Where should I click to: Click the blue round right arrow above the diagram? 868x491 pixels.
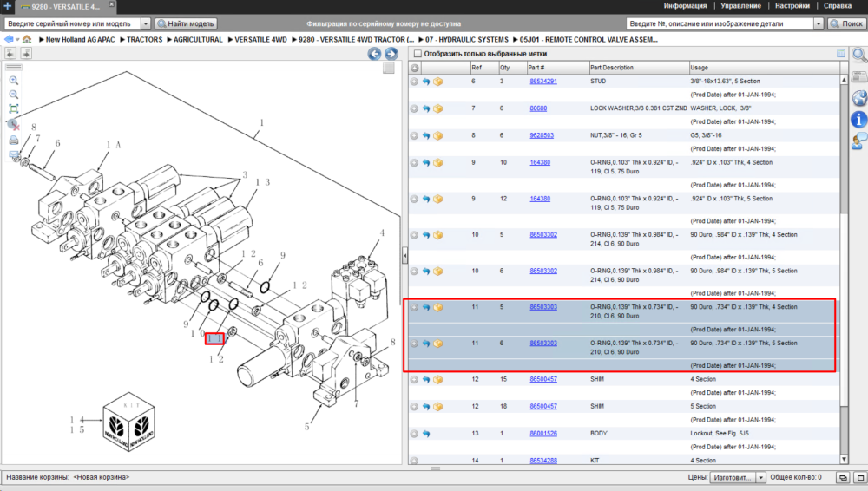pos(391,54)
